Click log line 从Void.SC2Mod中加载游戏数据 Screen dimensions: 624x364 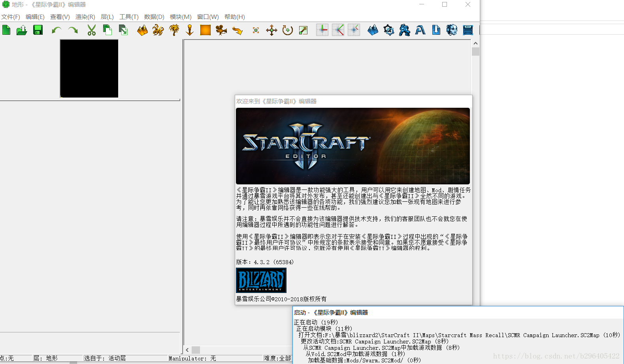[355, 354]
